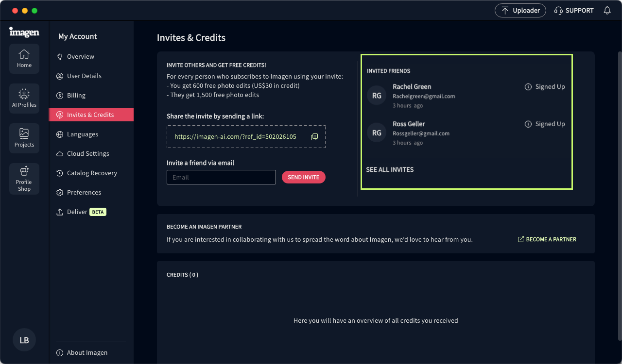
Task: Select Invites & Credits menu item
Action: coord(91,115)
